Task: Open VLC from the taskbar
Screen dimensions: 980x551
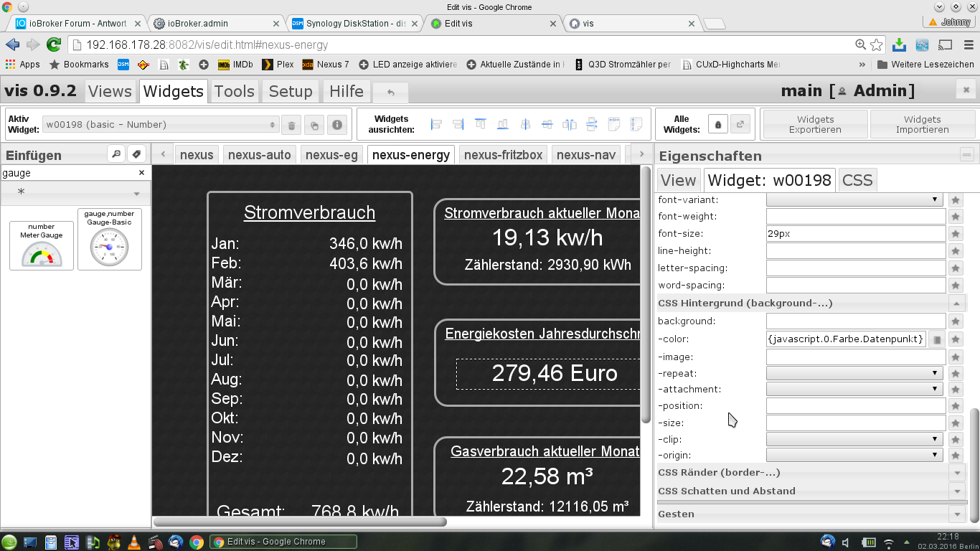Action: pyautogui.click(x=134, y=542)
